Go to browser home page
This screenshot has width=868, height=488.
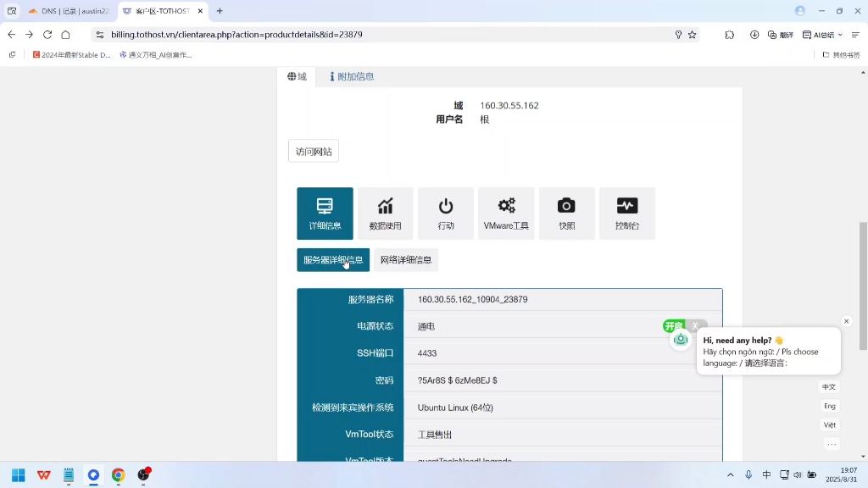[x=65, y=34]
